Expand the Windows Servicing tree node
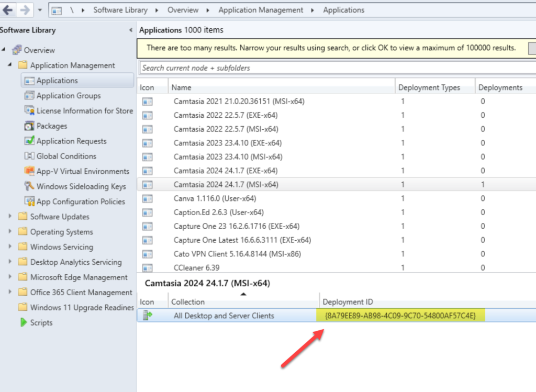The image size is (536, 392). 10,247
